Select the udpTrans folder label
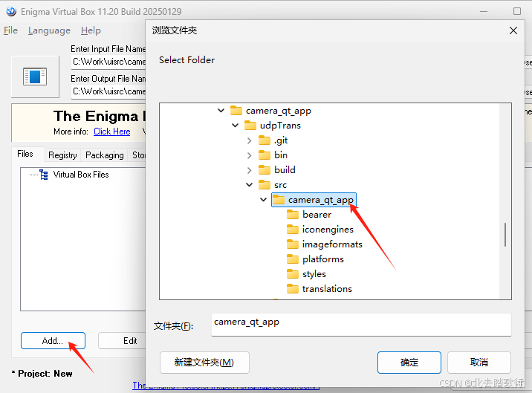This screenshot has height=393, width=532. coord(280,126)
